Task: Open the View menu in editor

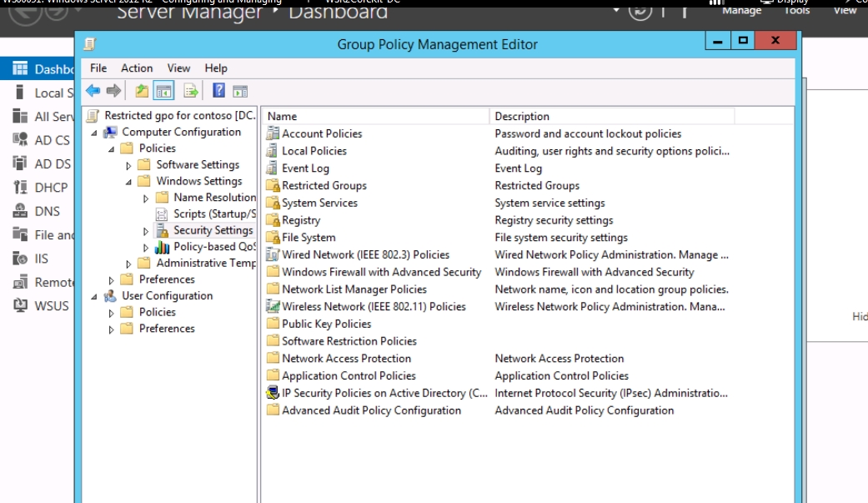Action: [x=178, y=68]
